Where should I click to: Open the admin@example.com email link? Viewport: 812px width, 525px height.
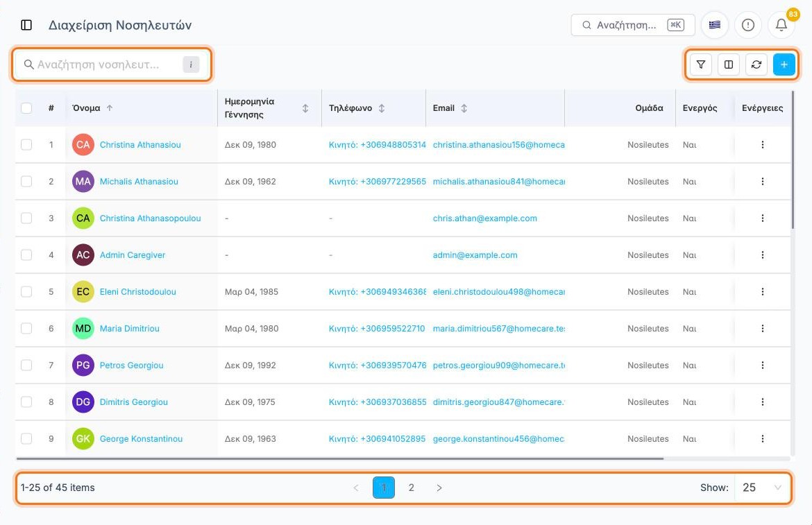tap(475, 255)
